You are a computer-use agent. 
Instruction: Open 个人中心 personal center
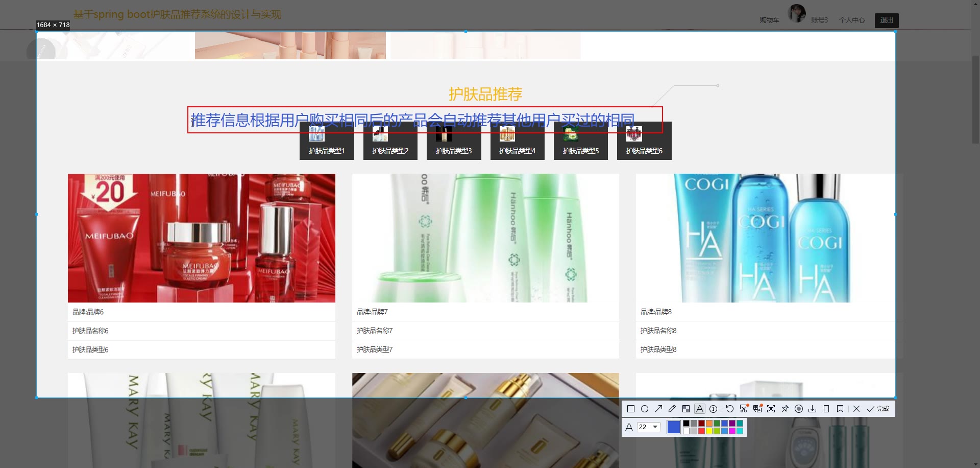click(x=852, y=20)
